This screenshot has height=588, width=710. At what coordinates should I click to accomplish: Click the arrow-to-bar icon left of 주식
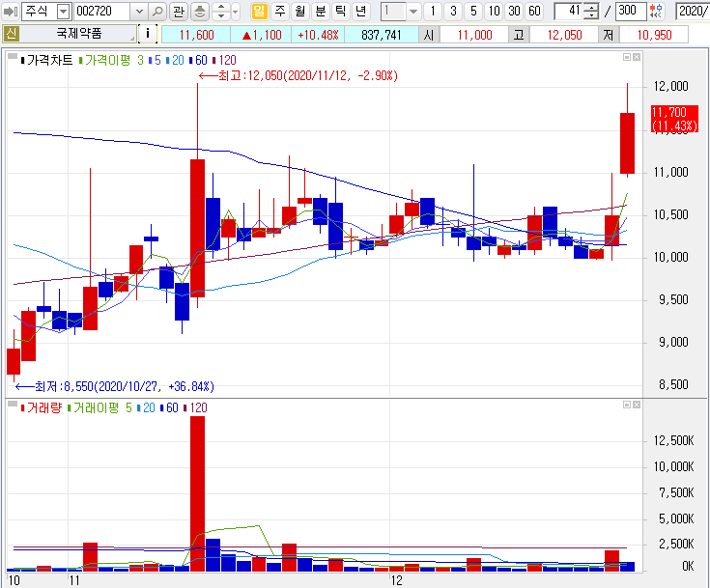[x=11, y=11]
